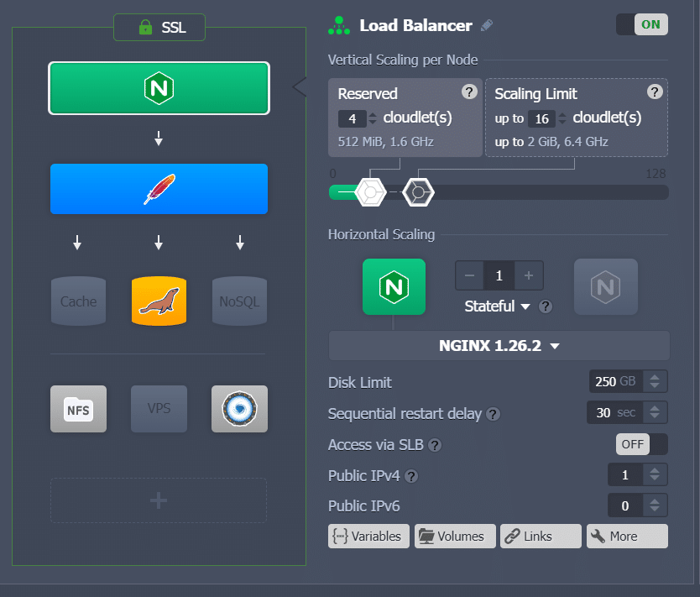
Task: Open the NFS shared storage node
Action: click(x=79, y=409)
